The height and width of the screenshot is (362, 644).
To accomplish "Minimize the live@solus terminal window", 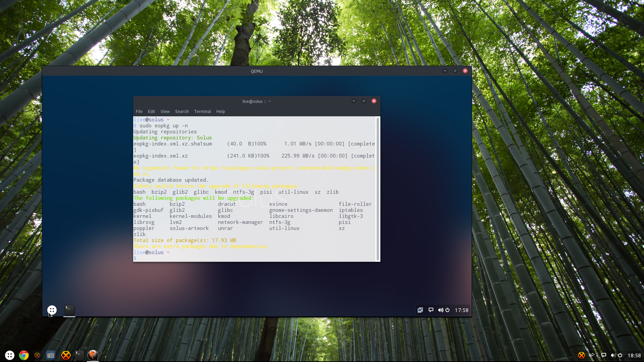I will click(x=354, y=101).
